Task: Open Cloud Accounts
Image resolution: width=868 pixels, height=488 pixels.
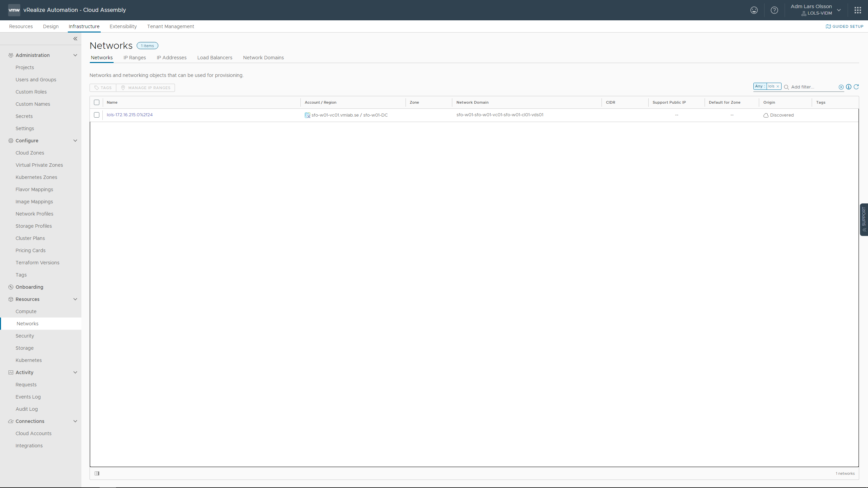Action: [x=34, y=433]
